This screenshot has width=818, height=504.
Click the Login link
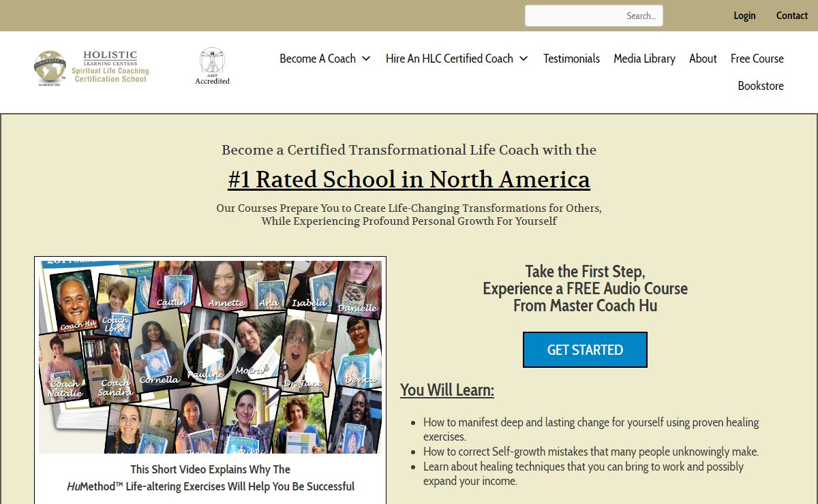744,16
